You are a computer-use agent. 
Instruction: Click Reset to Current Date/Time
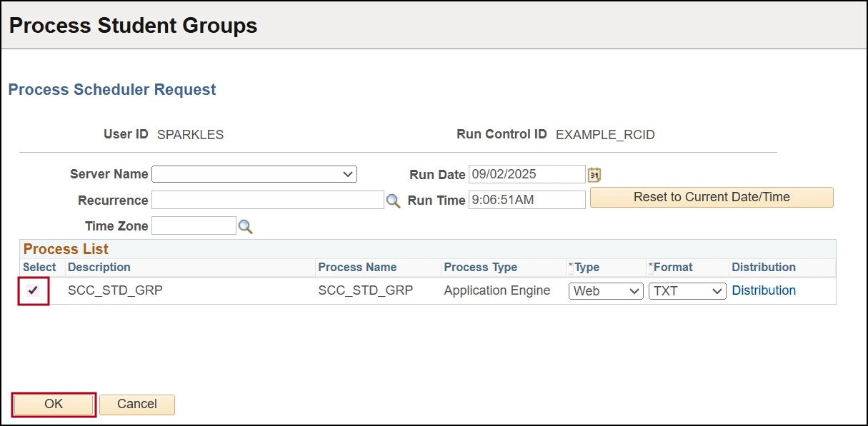tap(712, 197)
